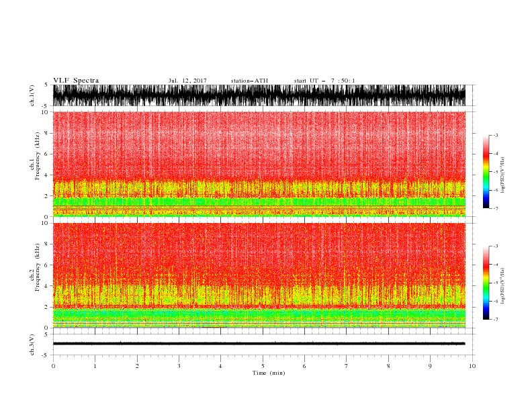
Task: Click the ch.2 spectrogram color bar
Action: tap(486, 283)
